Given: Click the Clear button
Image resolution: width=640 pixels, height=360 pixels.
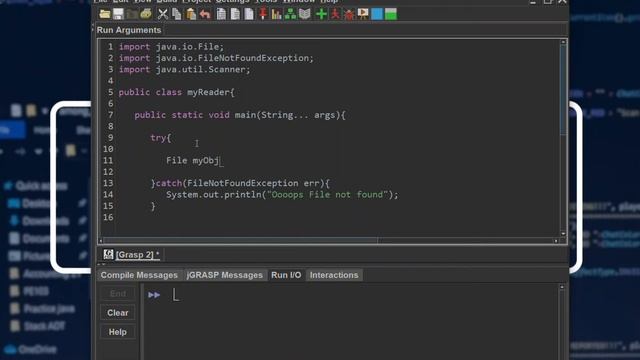Looking at the screenshot, I should [118, 313].
